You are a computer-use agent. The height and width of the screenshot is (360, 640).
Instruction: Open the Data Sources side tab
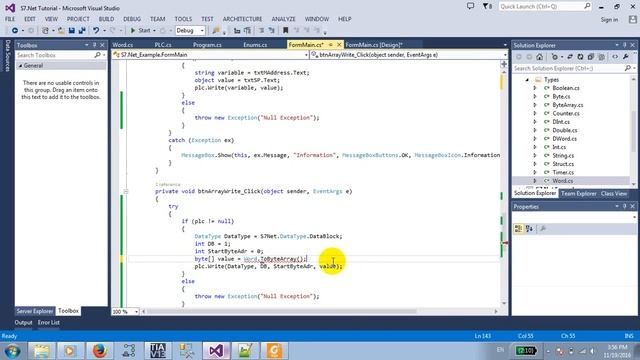point(7,56)
